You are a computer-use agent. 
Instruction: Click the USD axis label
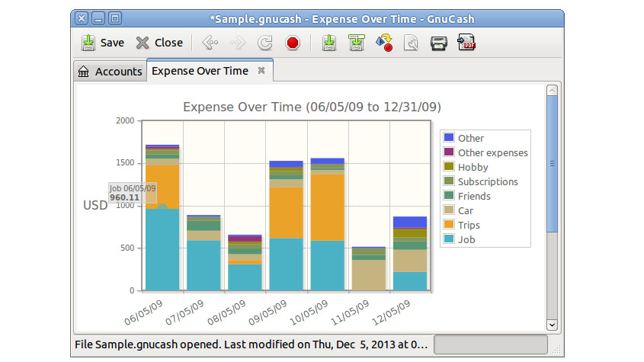[95, 206]
